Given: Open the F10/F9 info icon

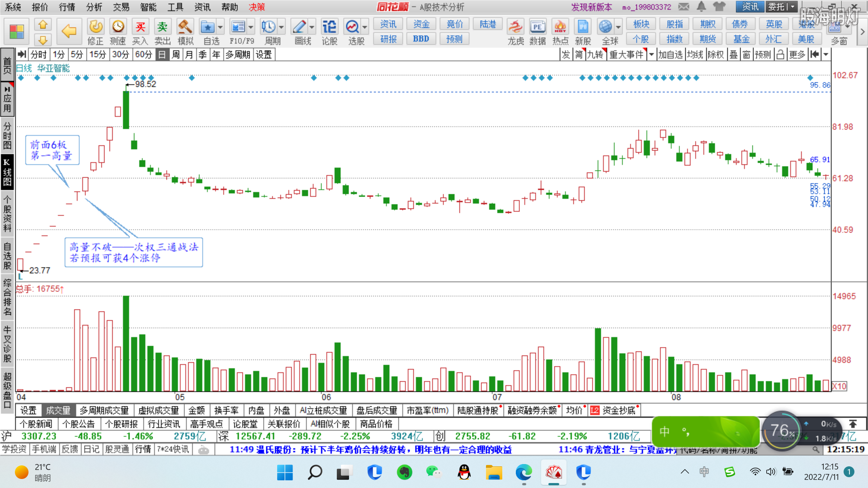Looking at the screenshot, I should coord(238,27).
